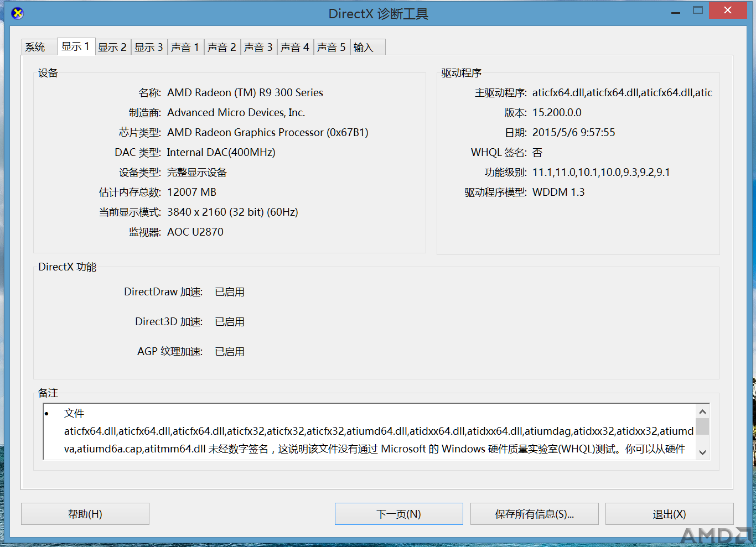The height and width of the screenshot is (547, 756).
Task: Click the notes scrollbar up arrow
Action: point(702,411)
